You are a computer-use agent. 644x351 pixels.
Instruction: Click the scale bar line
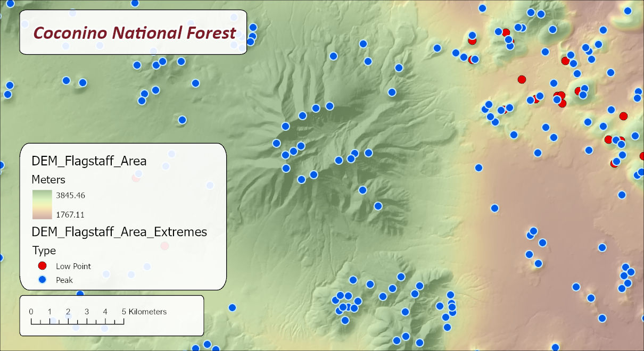(x=78, y=321)
